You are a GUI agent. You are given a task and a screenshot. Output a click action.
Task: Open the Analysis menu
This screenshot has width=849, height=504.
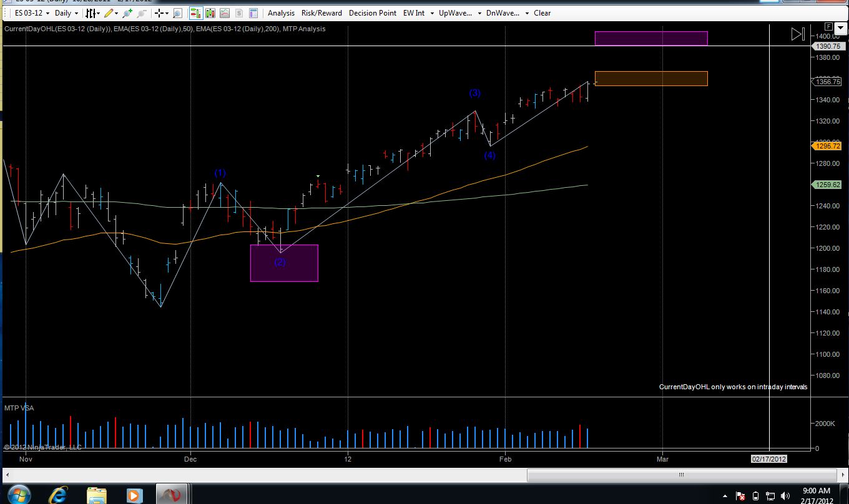click(282, 13)
